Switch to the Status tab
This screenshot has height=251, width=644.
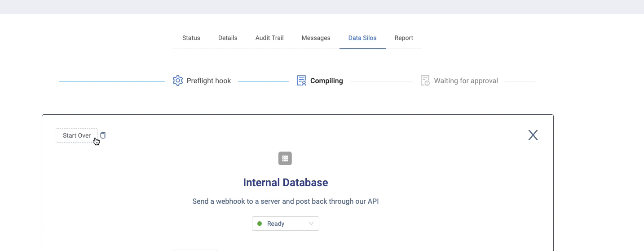(191, 38)
